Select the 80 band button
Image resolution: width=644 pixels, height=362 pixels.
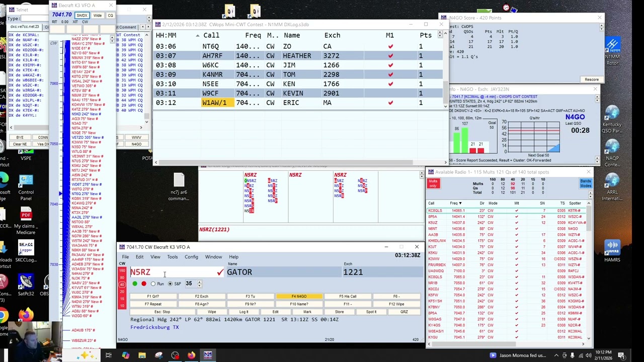[x=122, y=278]
